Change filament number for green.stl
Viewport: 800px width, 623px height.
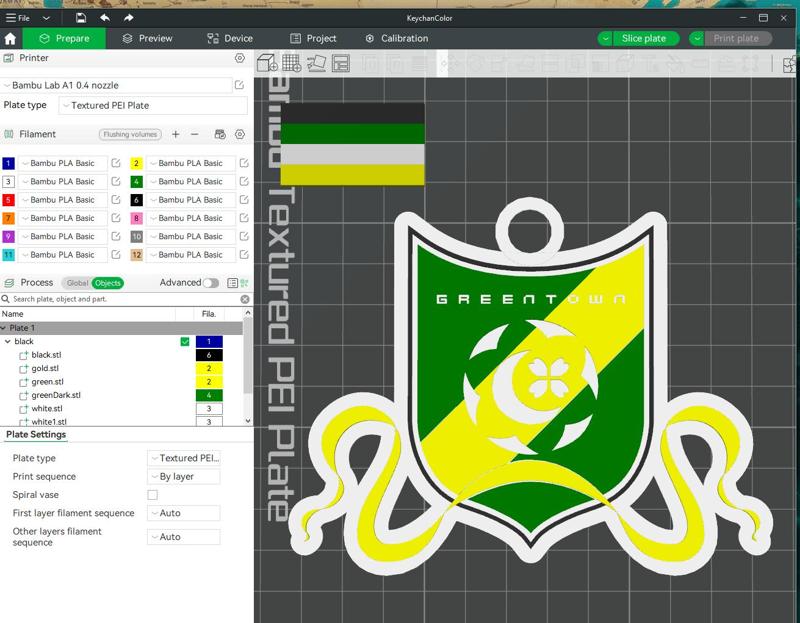click(x=209, y=382)
